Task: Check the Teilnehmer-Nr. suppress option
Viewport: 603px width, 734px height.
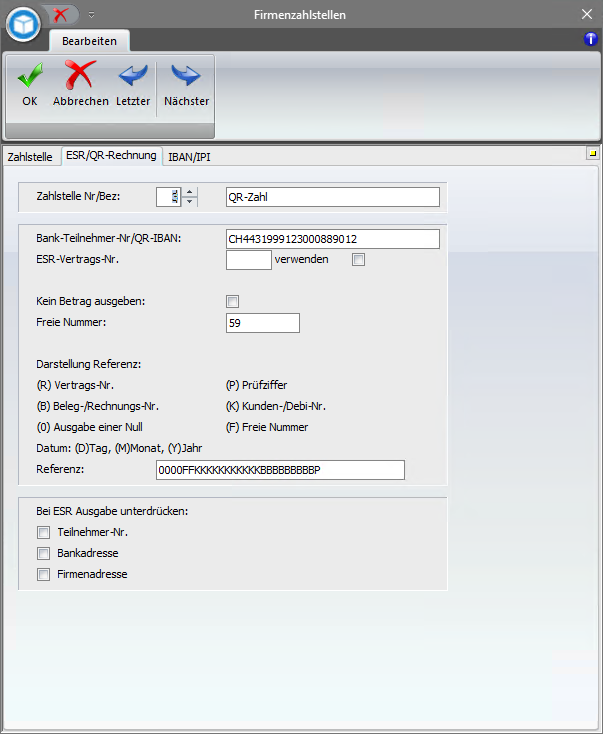Action: [43, 532]
